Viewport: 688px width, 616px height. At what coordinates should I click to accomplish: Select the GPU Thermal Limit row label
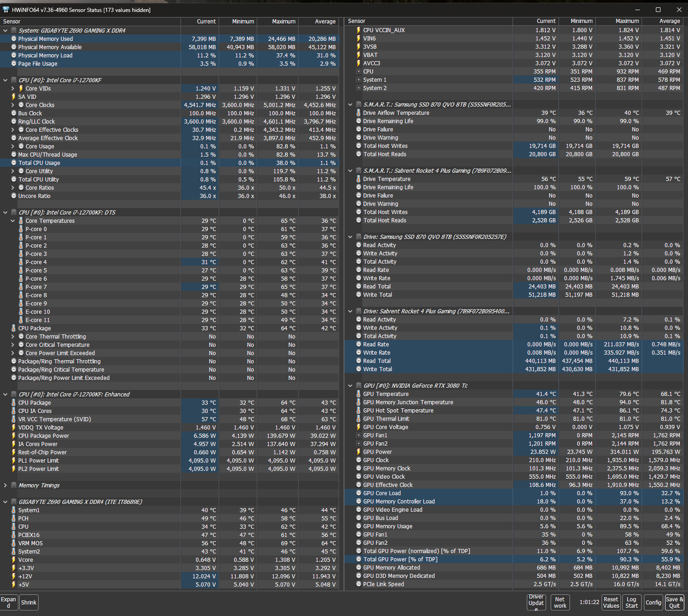386,419
